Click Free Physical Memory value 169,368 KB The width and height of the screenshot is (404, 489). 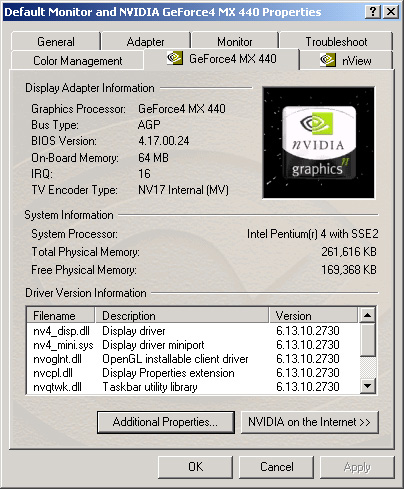(349, 270)
